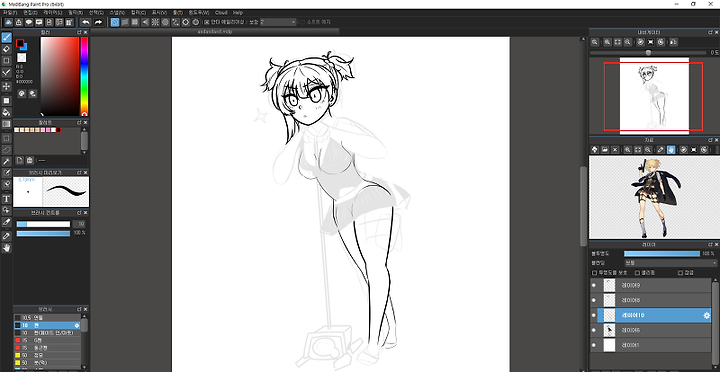720x372 pixels.
Task: Click the Redo arrow in the top toolbar
Action: [98, 22]
